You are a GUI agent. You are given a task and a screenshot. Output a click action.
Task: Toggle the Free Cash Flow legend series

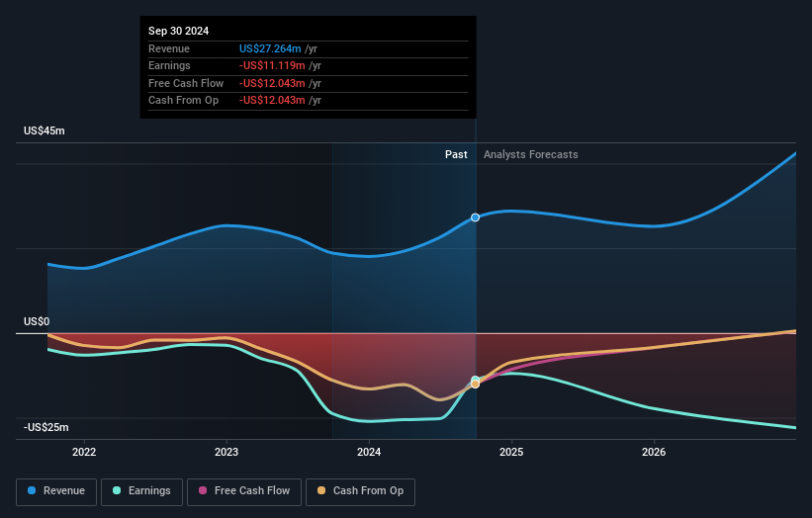click(244, 491)
